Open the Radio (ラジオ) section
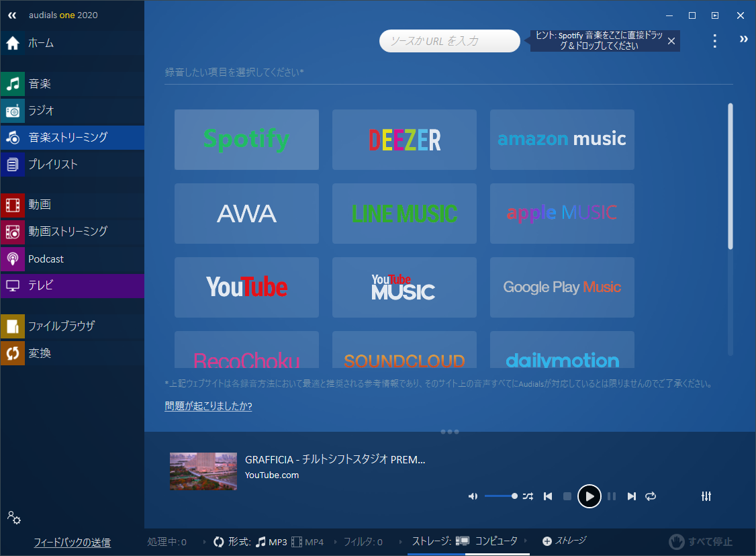Image resolution: width=756 pixels, height=556 pixels. coord(73,110)
